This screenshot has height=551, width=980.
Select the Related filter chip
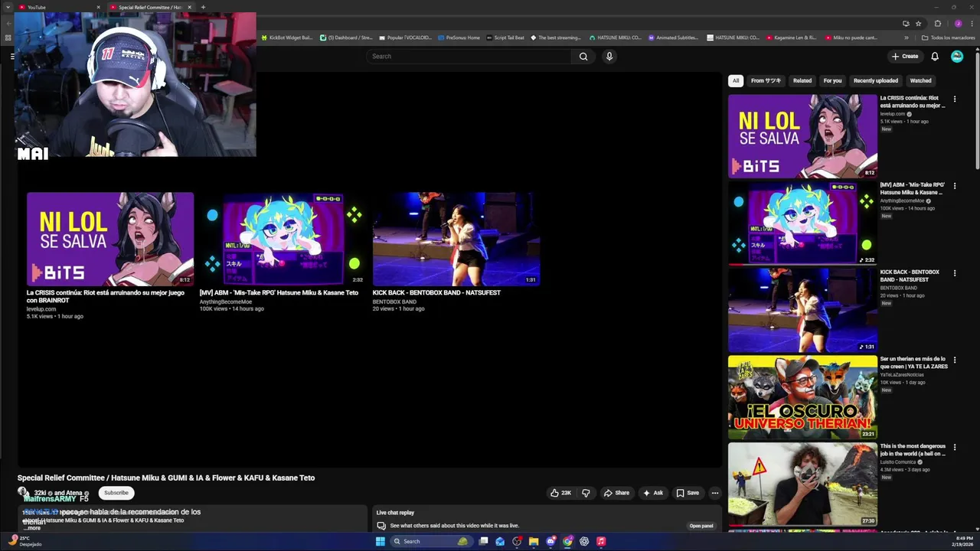click(x=802, y=80)
